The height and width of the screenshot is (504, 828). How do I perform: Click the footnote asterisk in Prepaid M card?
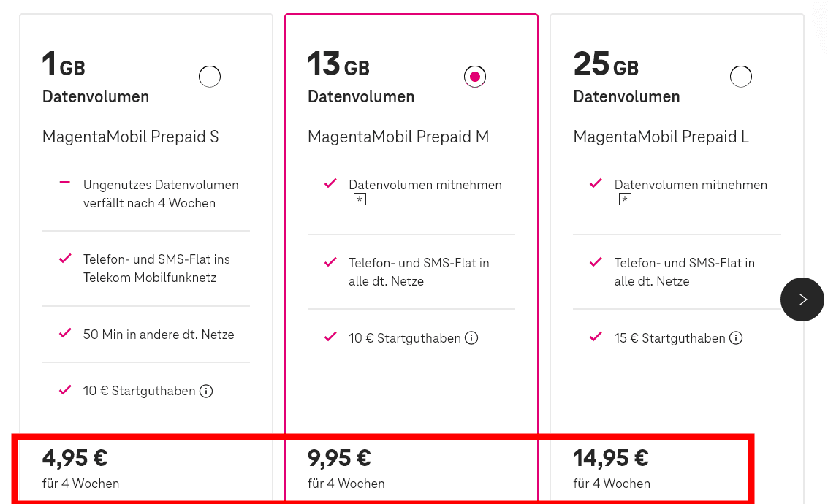coord(359,199)
